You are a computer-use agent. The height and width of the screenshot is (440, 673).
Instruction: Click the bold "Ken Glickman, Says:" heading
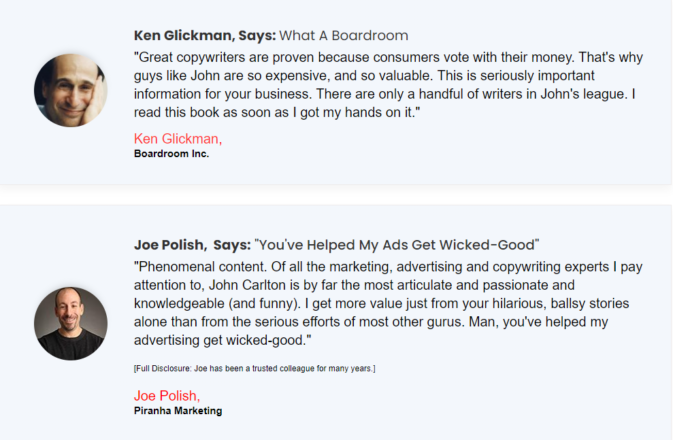204,35
